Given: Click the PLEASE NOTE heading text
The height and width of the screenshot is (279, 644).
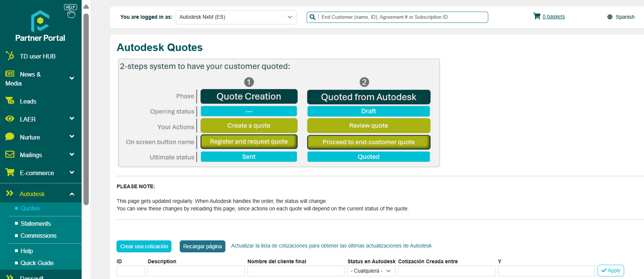Looking at the screenshot, I should (136, 186).
